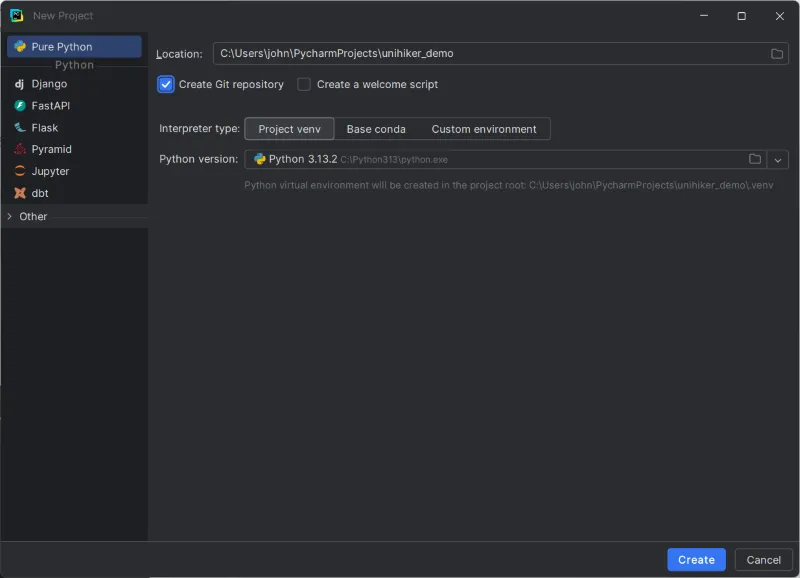The height and width of the screenshot is (578, 800).
Task: Browse for project location folder
Action: click(777, 54)
